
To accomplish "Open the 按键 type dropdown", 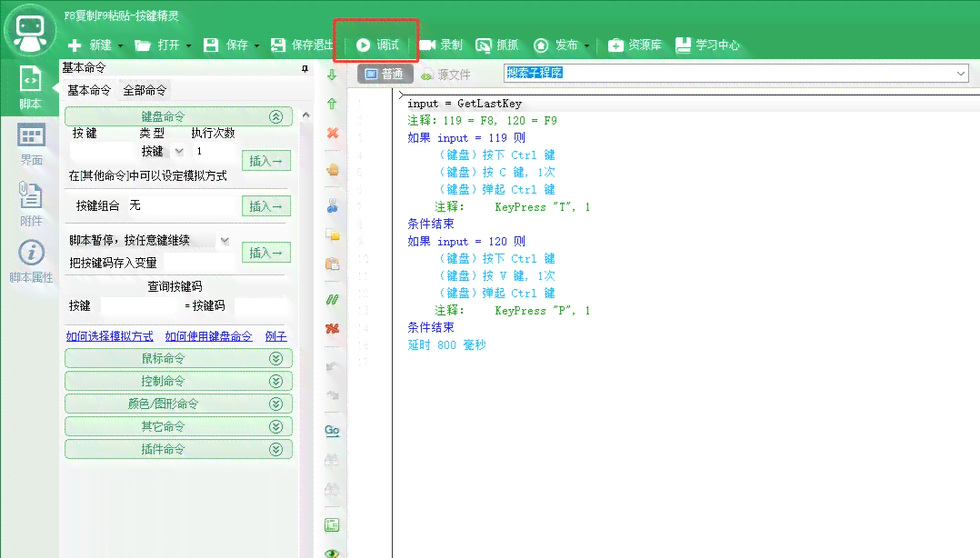I will [179, 151].
